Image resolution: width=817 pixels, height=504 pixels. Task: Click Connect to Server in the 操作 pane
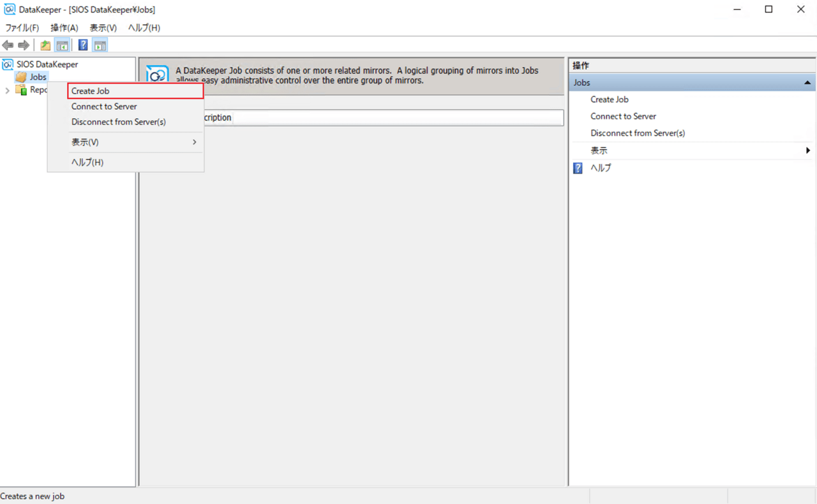(x=624, y=116)
